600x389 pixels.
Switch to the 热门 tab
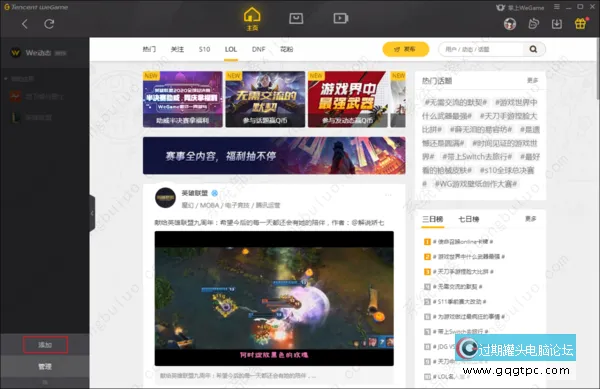click(x=149, y=49)
